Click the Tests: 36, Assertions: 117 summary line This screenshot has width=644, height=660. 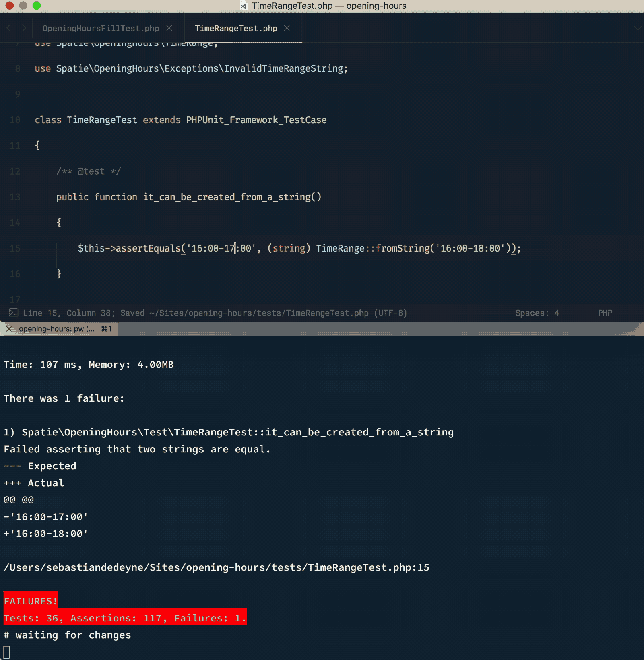point(125,618)
